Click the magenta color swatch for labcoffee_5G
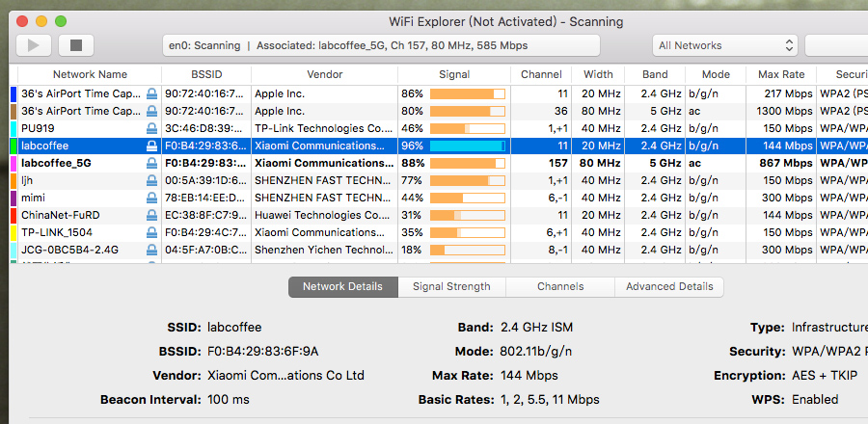Viewport: 868px width, 424px height. (14, 163)
